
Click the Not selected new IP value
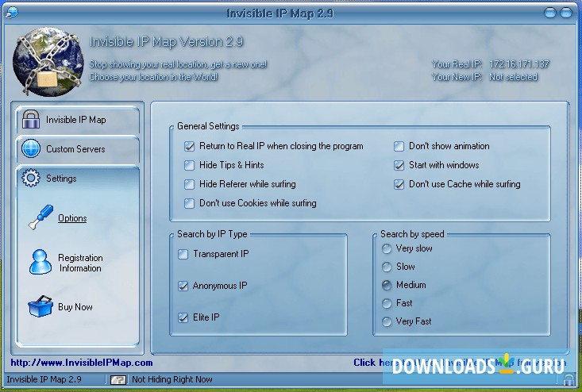click(514, 77)
